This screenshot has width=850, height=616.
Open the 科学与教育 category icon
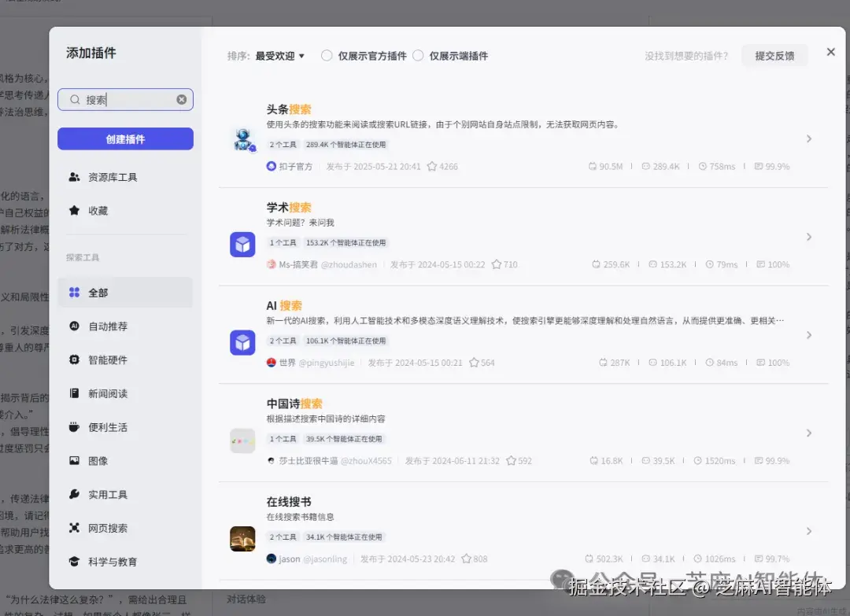coord(72,562)
